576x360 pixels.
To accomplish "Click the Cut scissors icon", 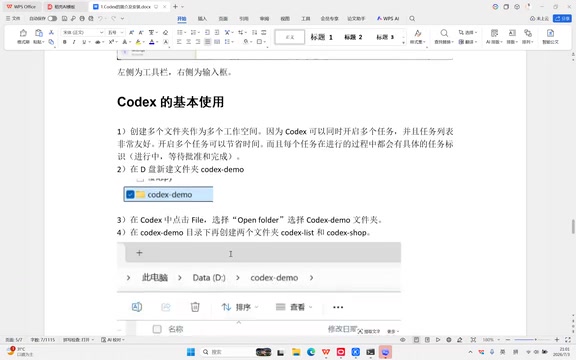I will pyautogui.click(x=51, y=32).
